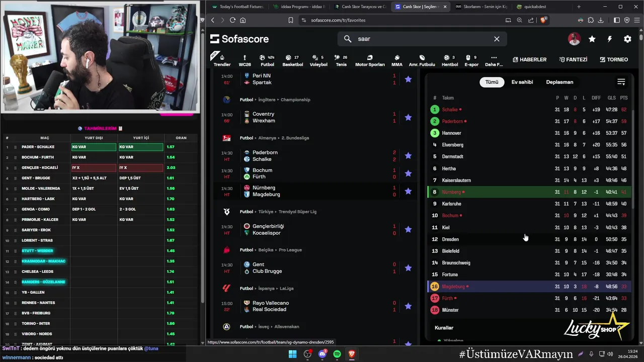
Task: Clear the search field with X
Action: pos(497,39)
